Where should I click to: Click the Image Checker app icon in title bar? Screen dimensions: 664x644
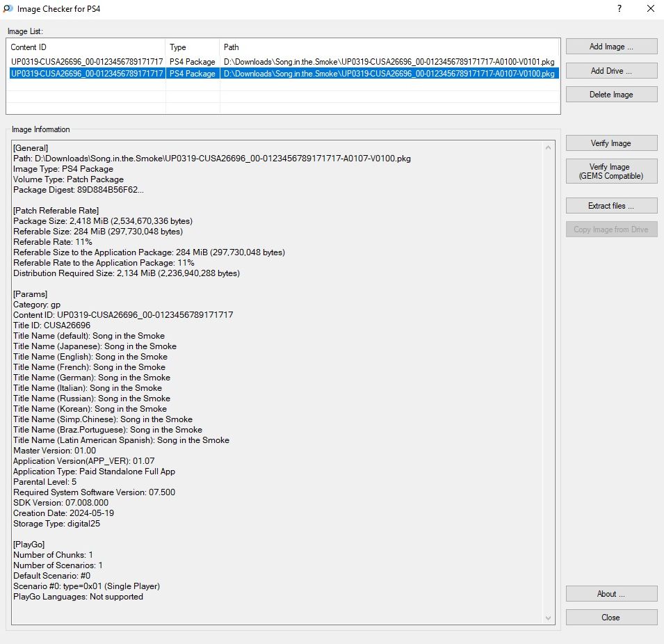[x=8, y=8]
